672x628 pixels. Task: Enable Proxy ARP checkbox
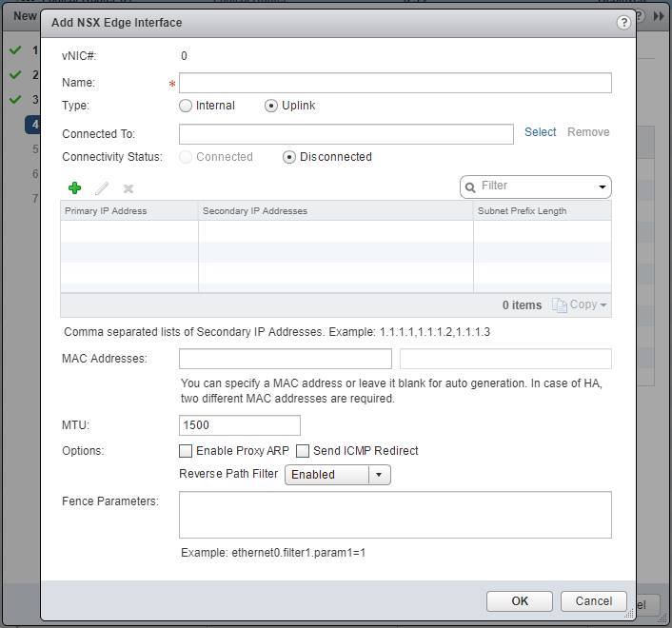(x=186, y=451)
